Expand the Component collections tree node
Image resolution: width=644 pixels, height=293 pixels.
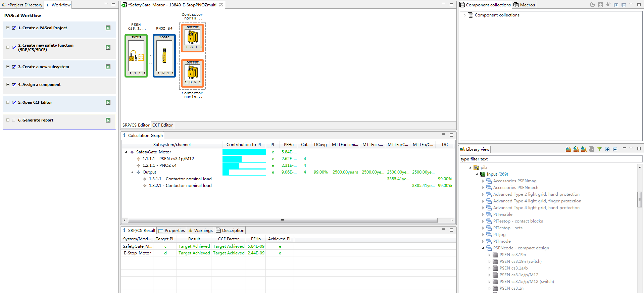pos(464,15)
